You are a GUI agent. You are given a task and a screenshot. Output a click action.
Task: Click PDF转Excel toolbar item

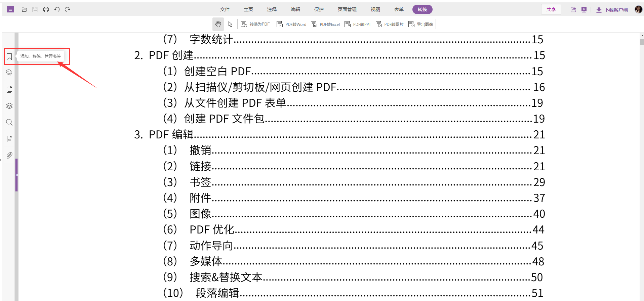(x=325, y=24)
